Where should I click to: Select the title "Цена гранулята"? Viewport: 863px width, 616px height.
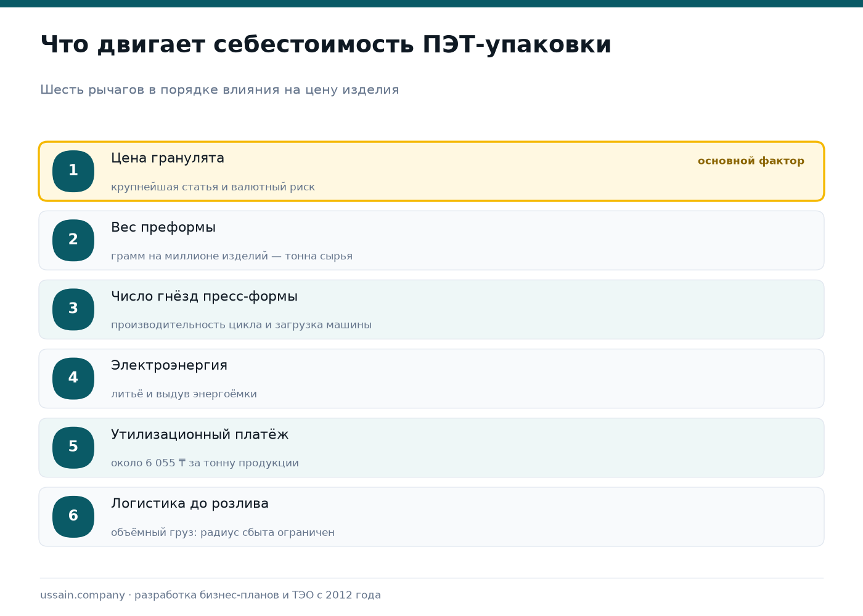[x=168, y=158]
